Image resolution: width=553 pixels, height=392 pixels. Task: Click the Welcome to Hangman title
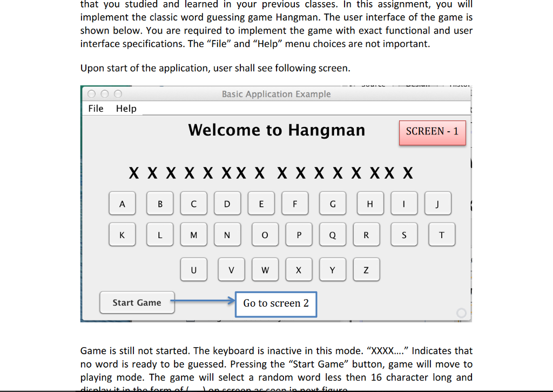[276, 130]
